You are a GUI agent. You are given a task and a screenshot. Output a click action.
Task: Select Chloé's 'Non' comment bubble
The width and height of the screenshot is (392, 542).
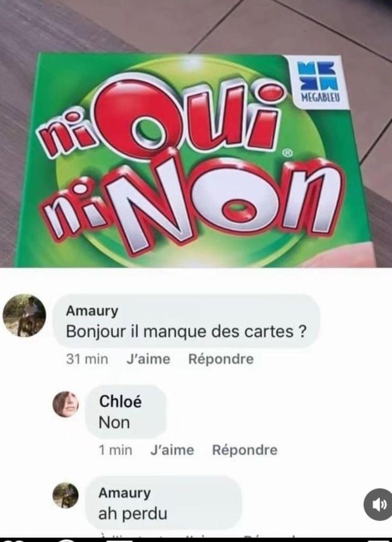pos(126,411)
